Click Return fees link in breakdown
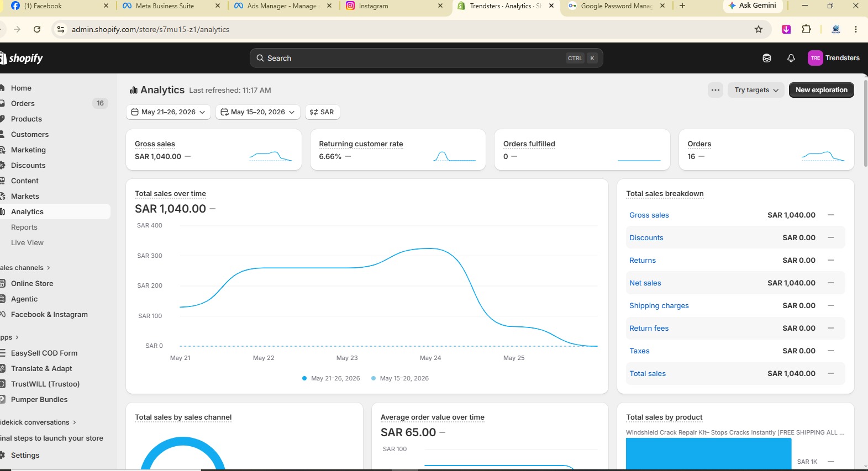Image resolution: width=868 pixels, height=471 pixels. [x=649, y=329]
